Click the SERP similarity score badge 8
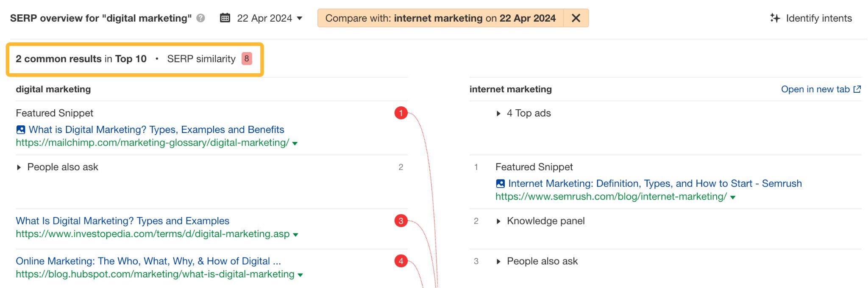The image size is (868, 288). 247,59
